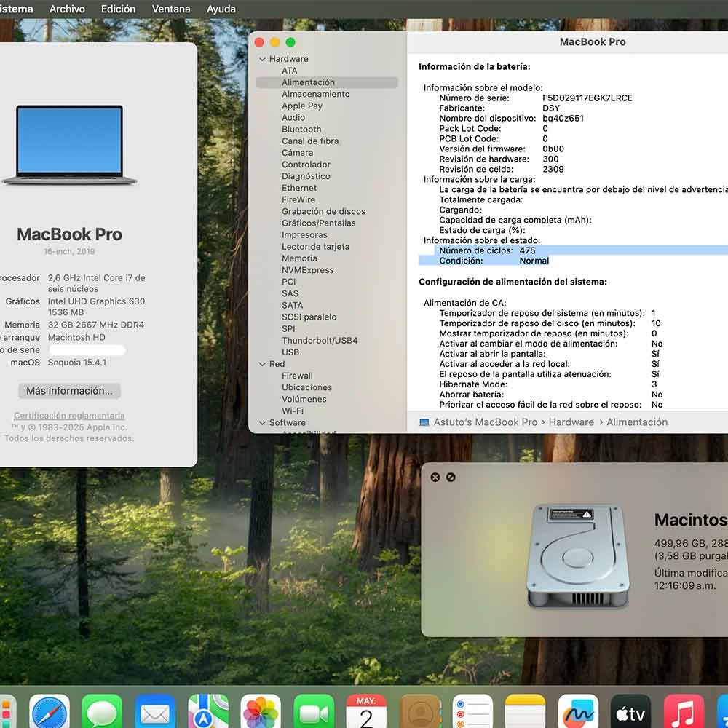Screen dimensions: 728x728
Task: Close the Macintosh HD preview panel
Action: coord(435,478)
